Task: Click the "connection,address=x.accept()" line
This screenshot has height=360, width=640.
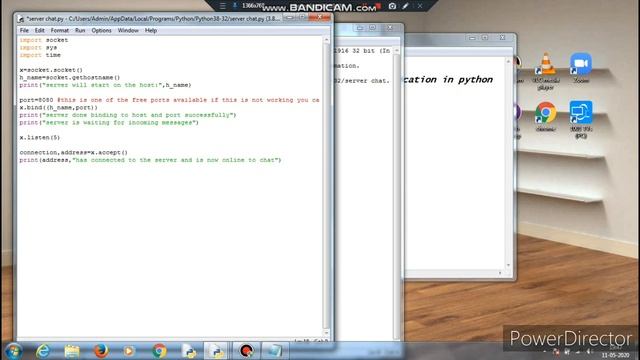Action: coord(73,153)
